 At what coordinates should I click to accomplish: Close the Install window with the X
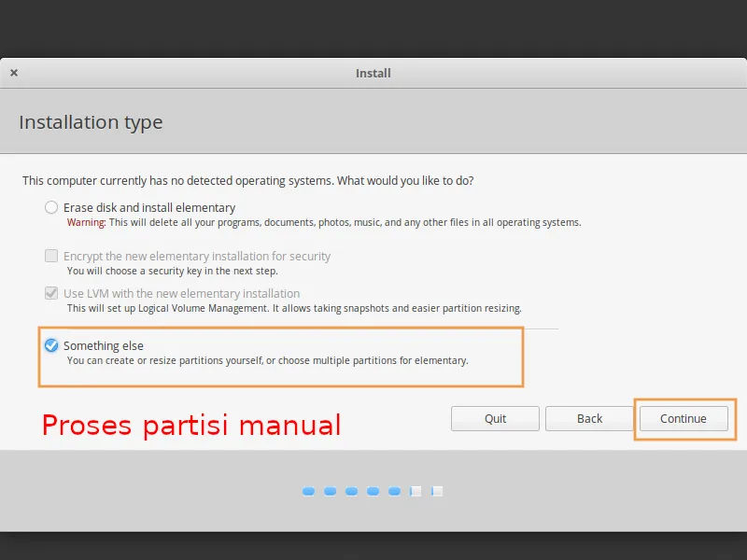[14, 73]
